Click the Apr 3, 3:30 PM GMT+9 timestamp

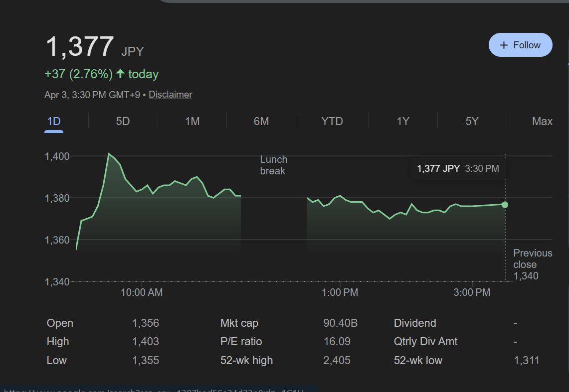coord(92,95)
